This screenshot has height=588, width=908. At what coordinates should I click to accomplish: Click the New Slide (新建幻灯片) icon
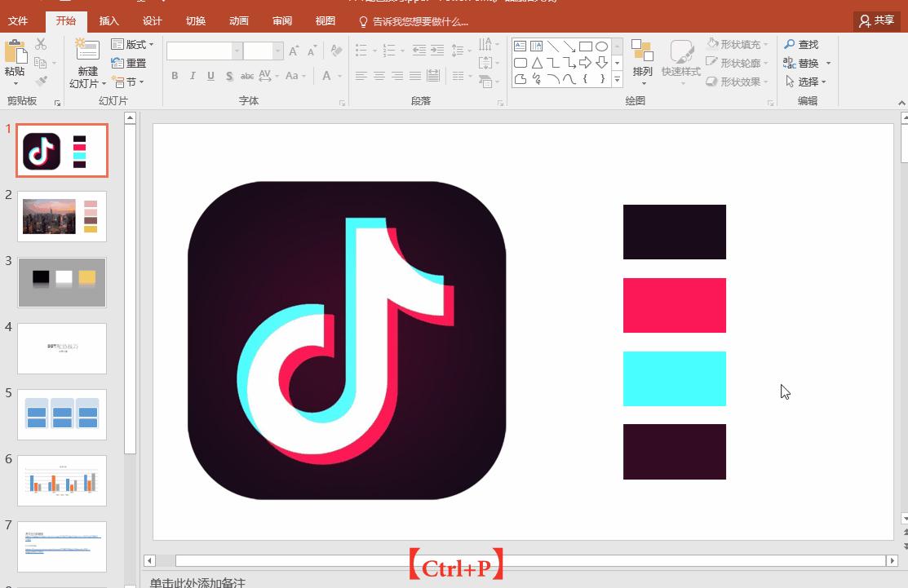86,51
